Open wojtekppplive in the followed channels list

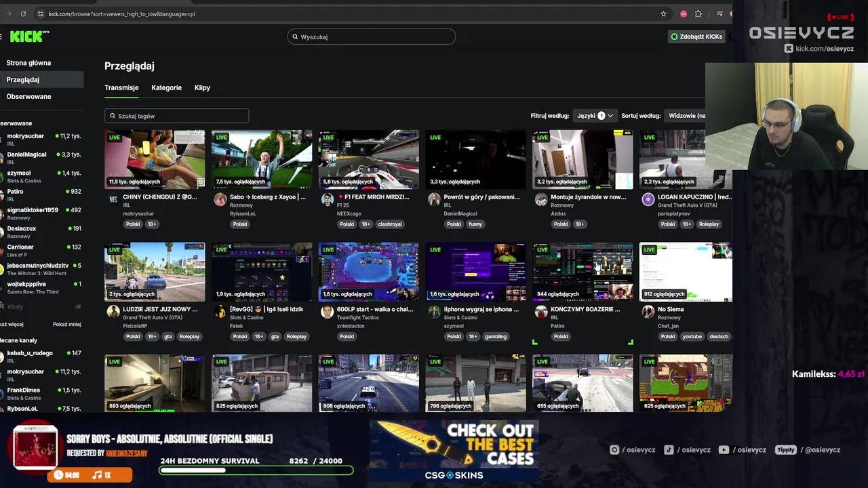pyautogui.click(x=42, y=287)
